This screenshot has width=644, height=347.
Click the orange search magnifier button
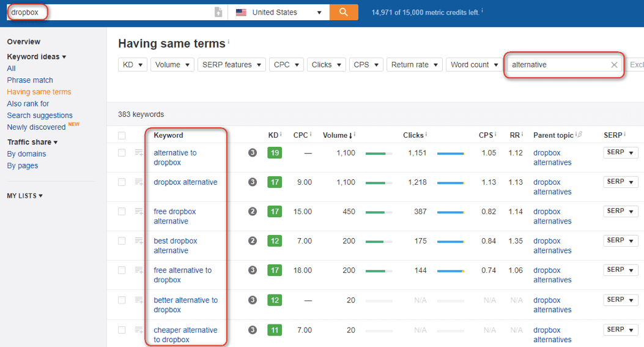tap(344, 12)
